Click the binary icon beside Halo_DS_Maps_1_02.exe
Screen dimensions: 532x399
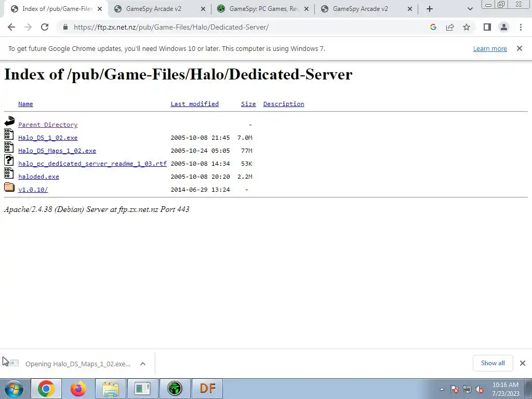pyautogui.click(x=9, y=147)
